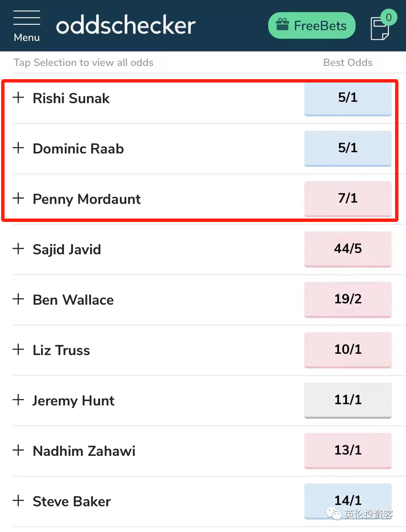
Task: Open the Liz Truss selection name
Action: point(61,350)
